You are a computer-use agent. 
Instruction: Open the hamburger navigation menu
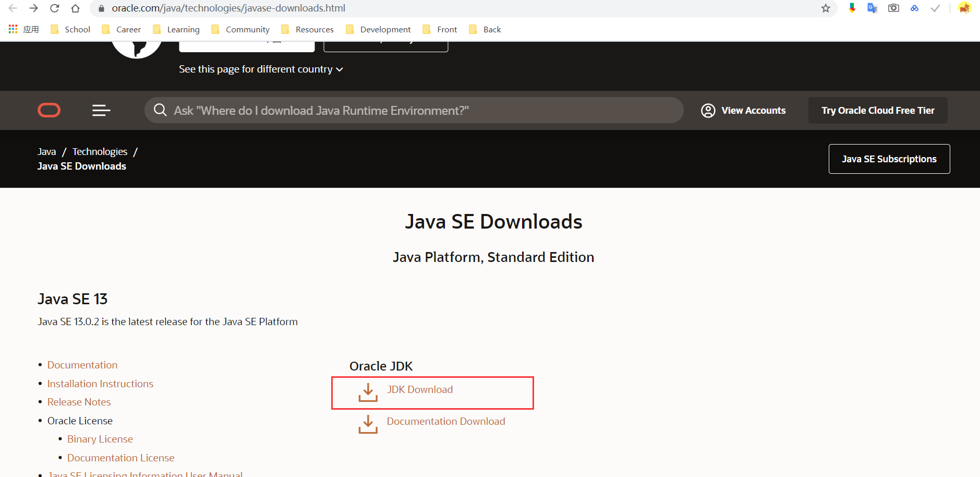(x=101, y=110)
